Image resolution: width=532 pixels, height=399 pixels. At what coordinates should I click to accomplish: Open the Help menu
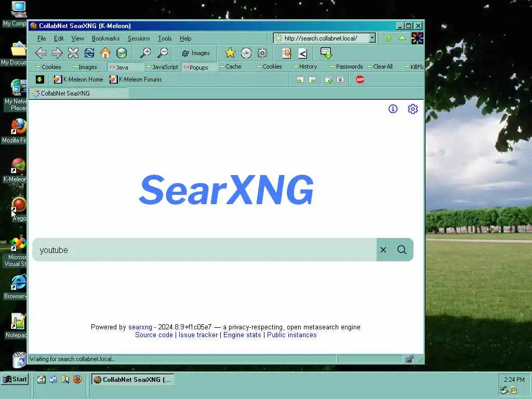(x=185, y=38)
